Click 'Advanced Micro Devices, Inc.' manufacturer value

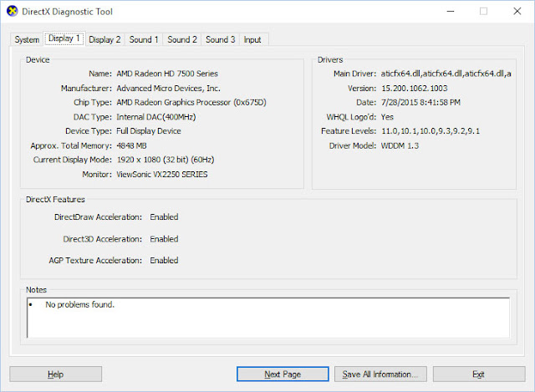pos(169,89)
